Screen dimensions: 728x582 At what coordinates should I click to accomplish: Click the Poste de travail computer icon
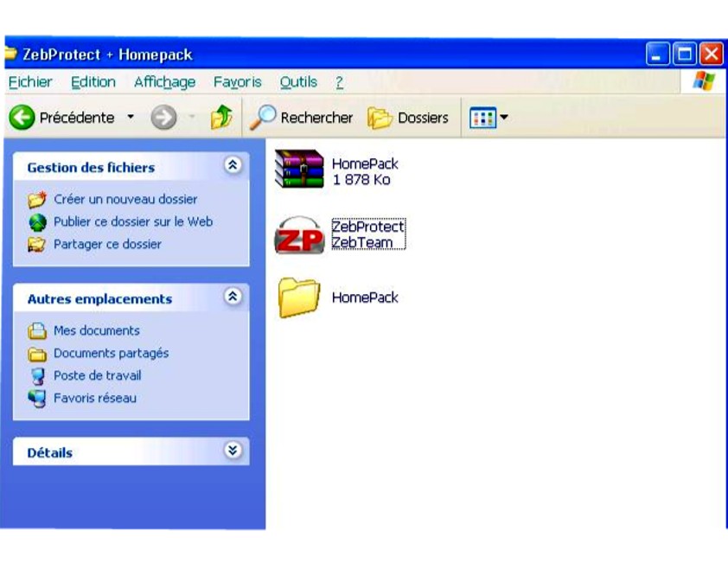click(x=37, y=376)
